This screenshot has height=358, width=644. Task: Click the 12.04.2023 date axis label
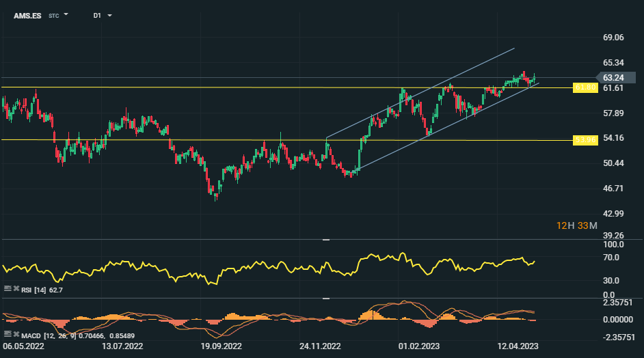click(x=518, y=346)
